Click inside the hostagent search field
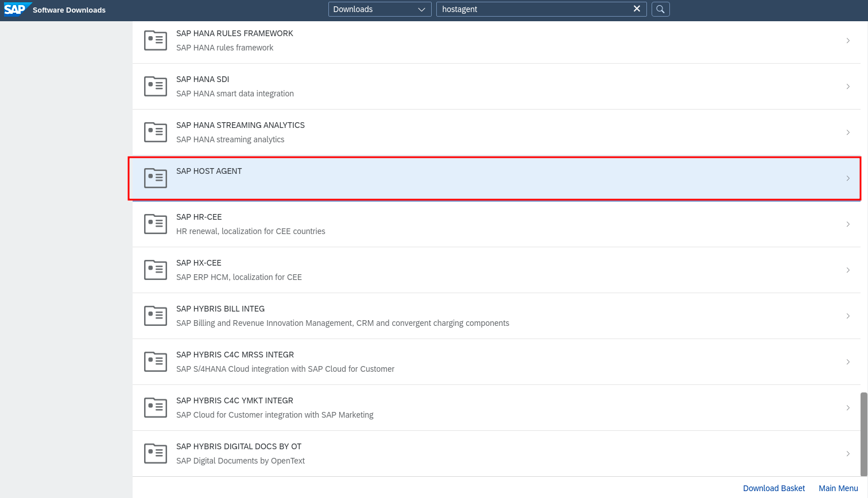The height and width of the screenshot is (498, 868). [534, 9]
